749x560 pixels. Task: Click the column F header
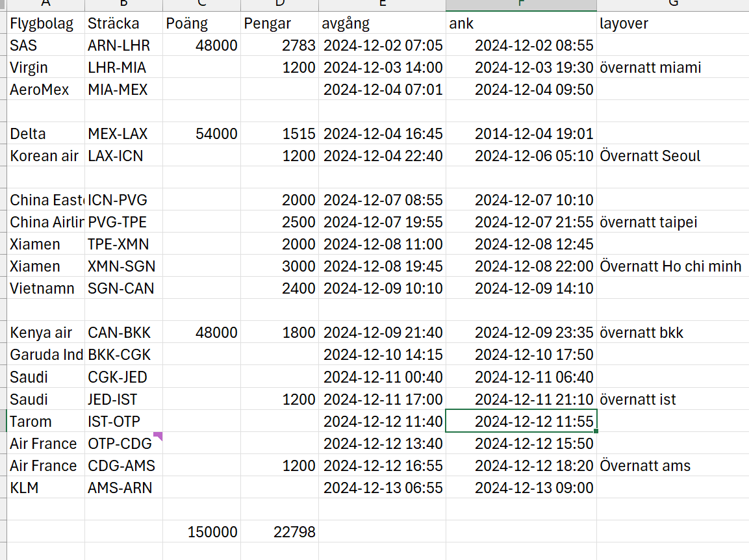(x=521, y=5)
